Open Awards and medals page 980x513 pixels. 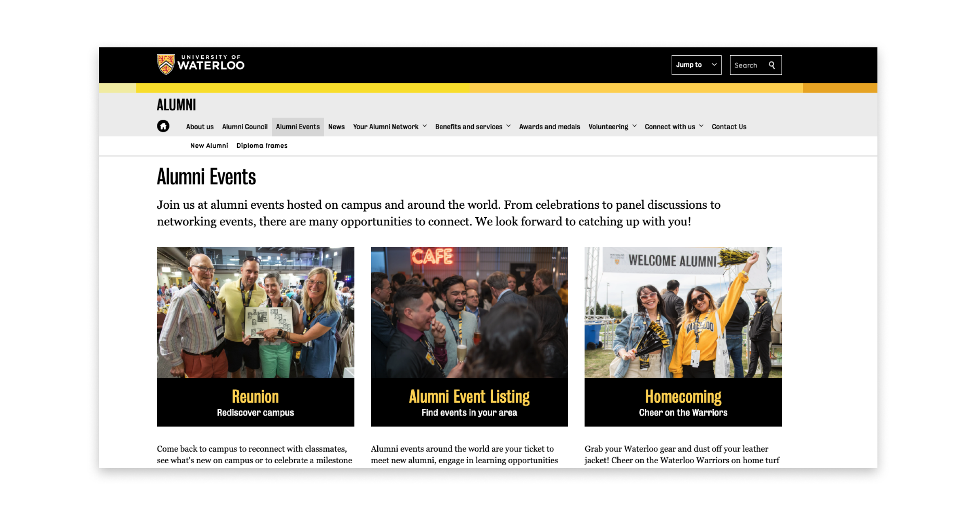click(549, 127)
